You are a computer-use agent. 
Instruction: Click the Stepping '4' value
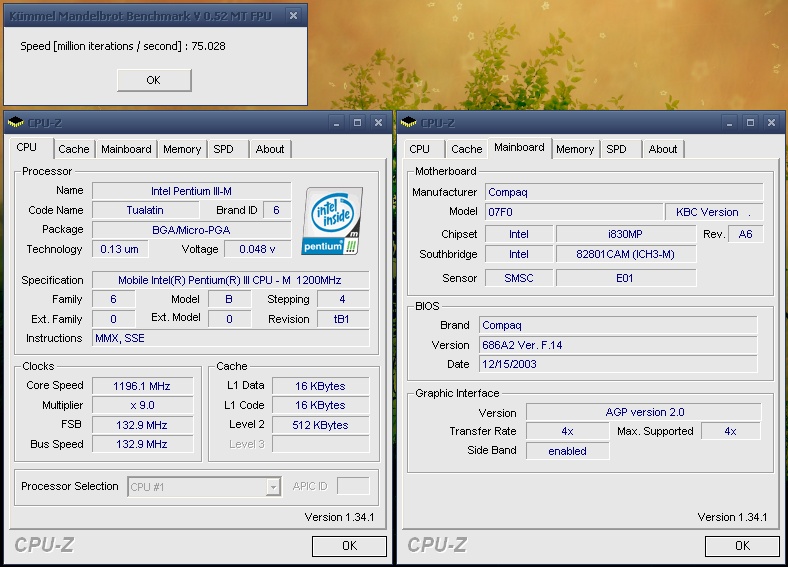point(343,299)
